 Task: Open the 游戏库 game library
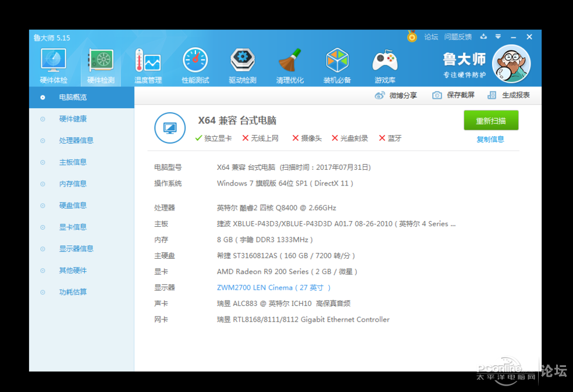385,66
